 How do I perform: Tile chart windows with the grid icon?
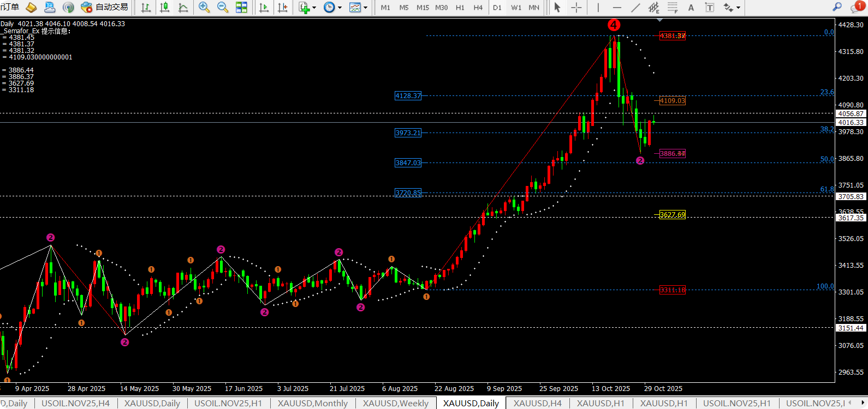point(241,8)
